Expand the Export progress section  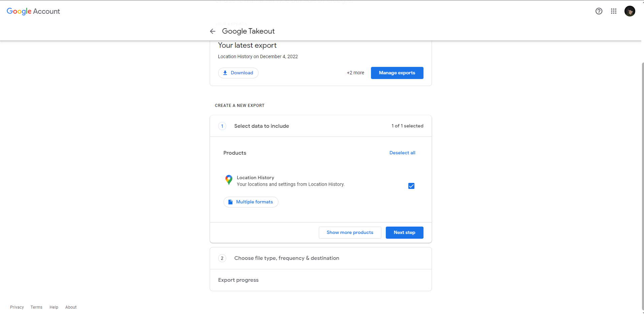tap(321, 280)
